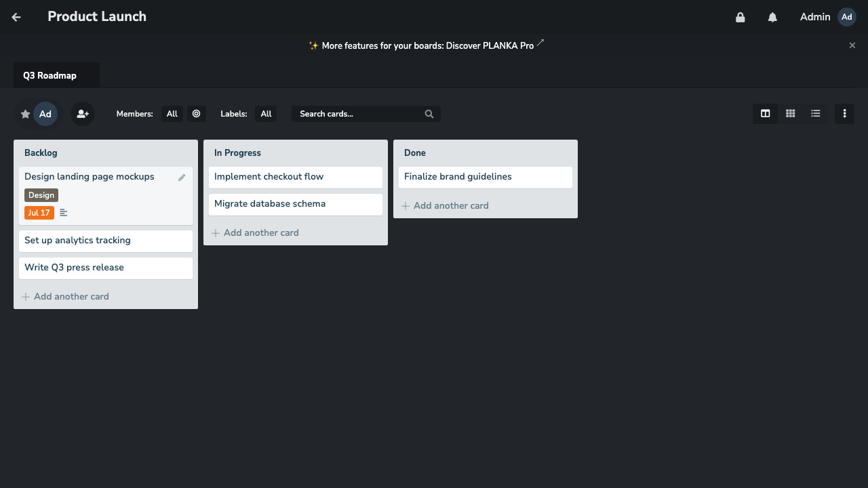The height and width of the screenshot is (488, 868).
Task: Click the search magnifier icon
Action: (429, 114)
